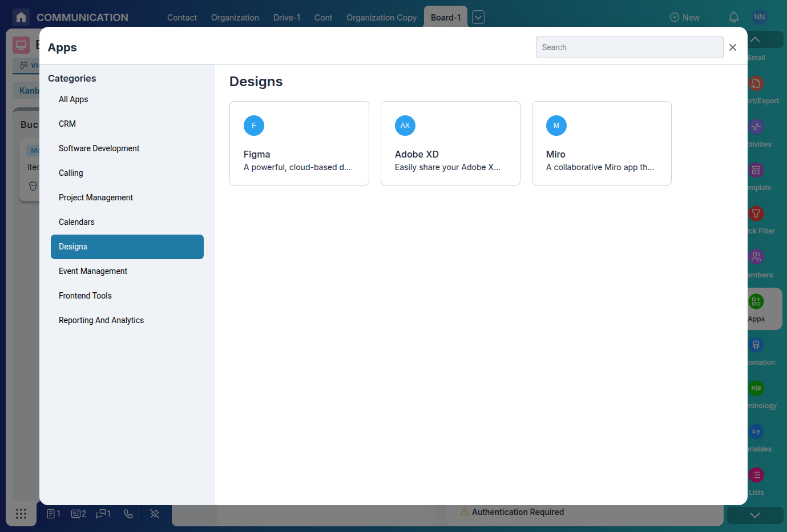This screenshot has height=532, width=787.
Task: Open the Members panel
Action: [x=756, y=257]
